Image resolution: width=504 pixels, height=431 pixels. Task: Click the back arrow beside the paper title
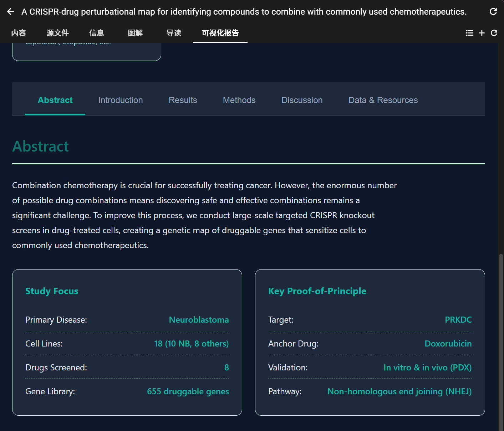(x=11, y=12)
